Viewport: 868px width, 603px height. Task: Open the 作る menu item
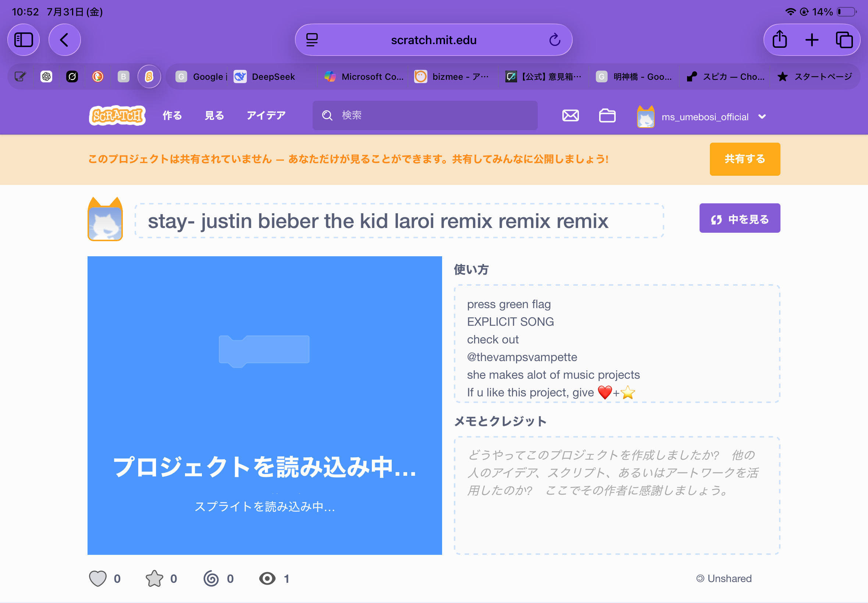point(172,115)
